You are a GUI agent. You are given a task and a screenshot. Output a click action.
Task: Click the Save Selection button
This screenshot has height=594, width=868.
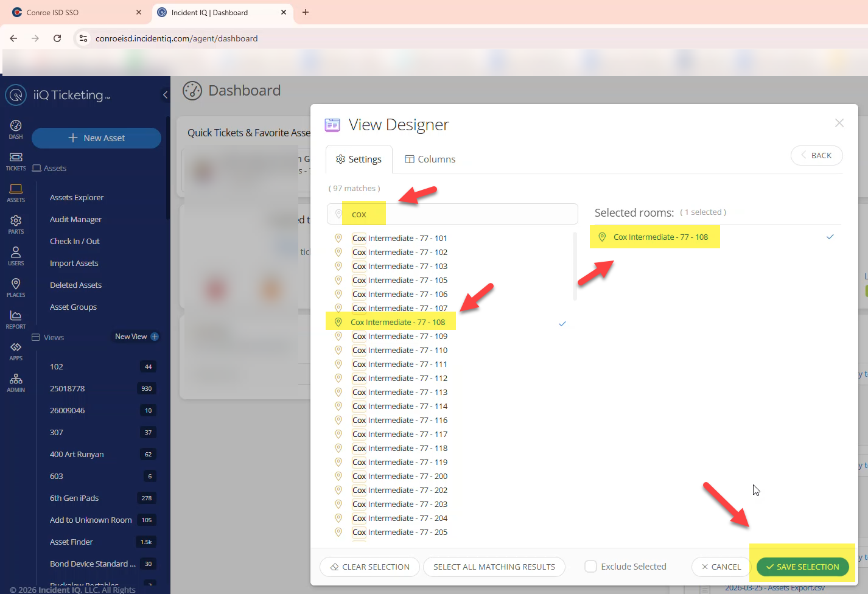pyautogui.click(x=803, y=567)
